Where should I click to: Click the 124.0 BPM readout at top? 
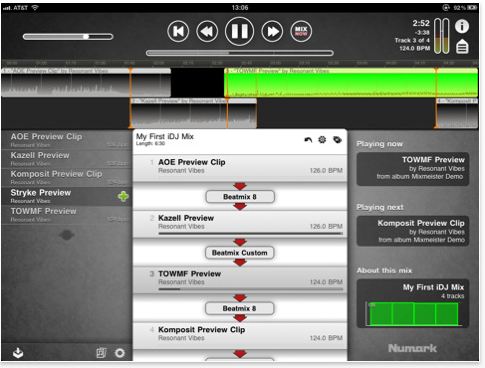click(x=415, y=48)
